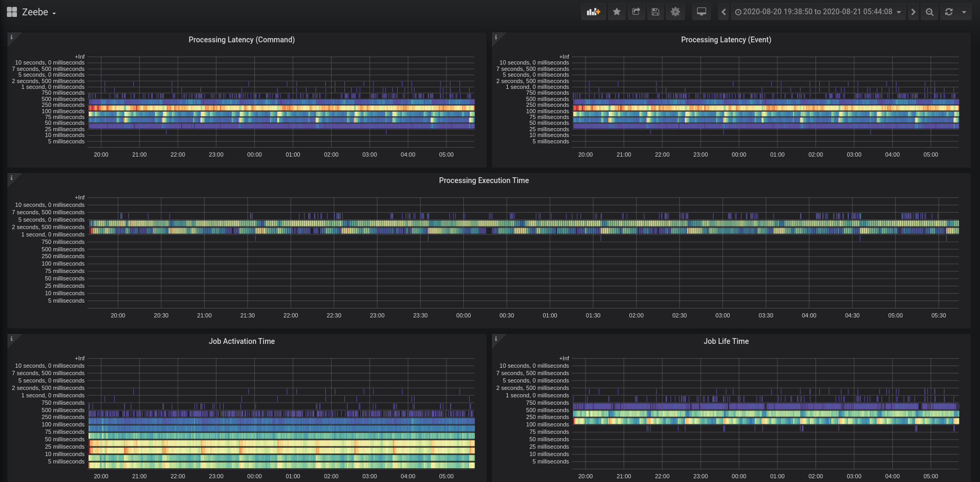Screen dimensions: 980x482
Task: Click the Grafana dashboard grid icon
Action: tap(12, 12)
